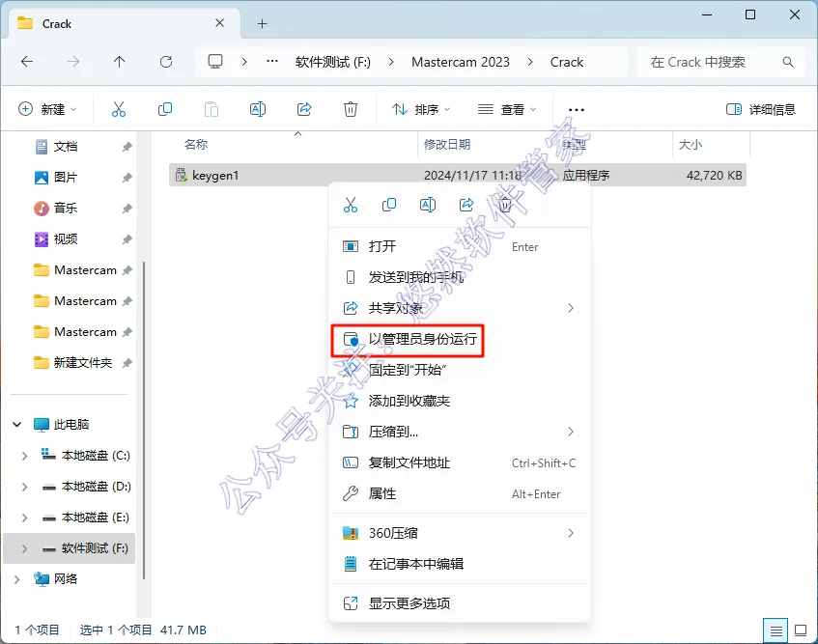Screen dimensions: 818x644
Task: Open the address bar path ellipsis
Action: [x=271, y=62]
